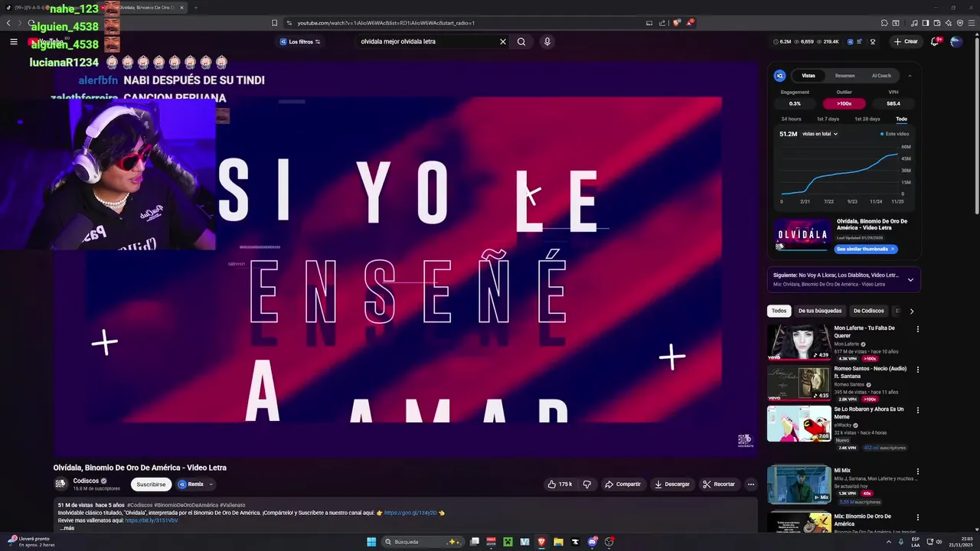Image resolution: width=980 pixels, height=551 pixels.
Task: Open the Codiscos channel avatar
Action: [x=61, y=484]
